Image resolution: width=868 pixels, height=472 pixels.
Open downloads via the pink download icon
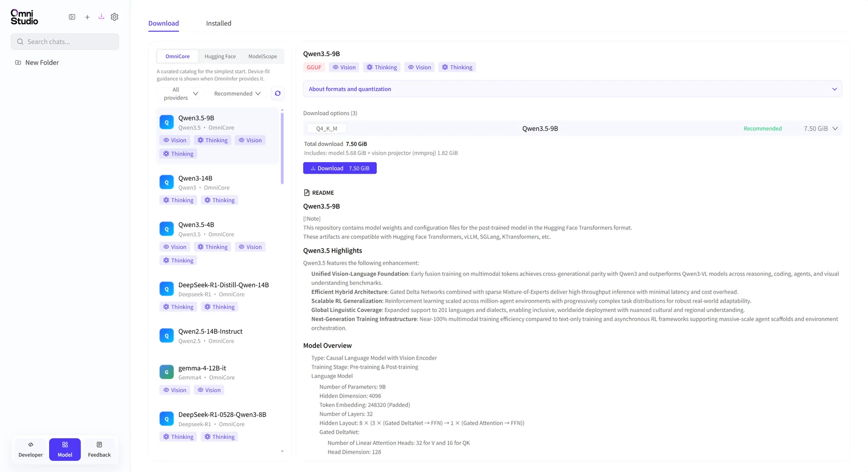click(101, 16)
